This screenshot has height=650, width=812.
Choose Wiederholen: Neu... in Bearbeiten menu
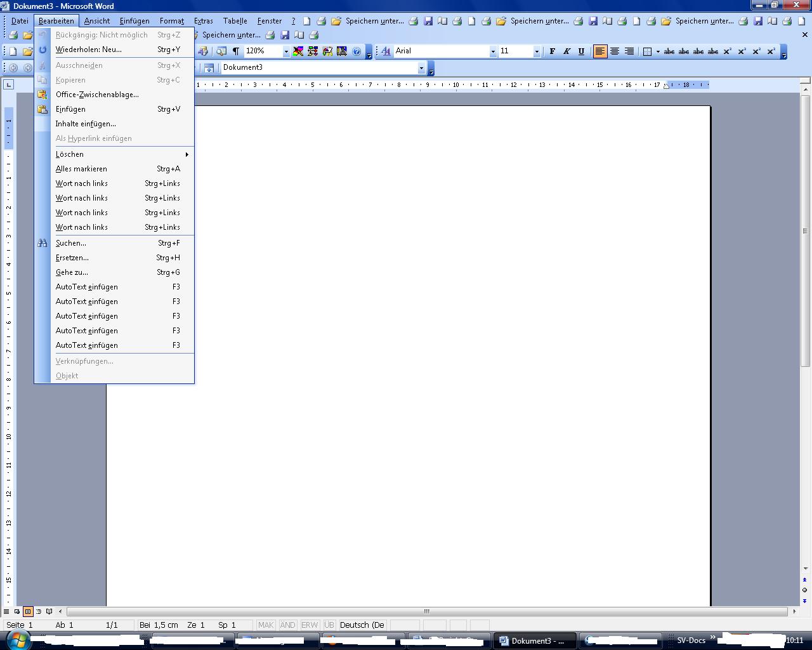[114, 50]
